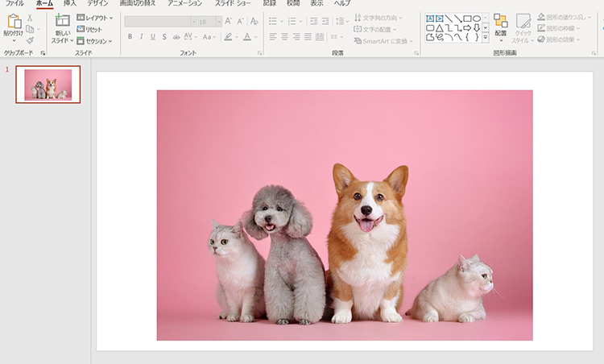Click the リセット reset button
Image resolution: width=604 pixels, height=364 pixels.
pyautogui.click(x=89, y=29)
